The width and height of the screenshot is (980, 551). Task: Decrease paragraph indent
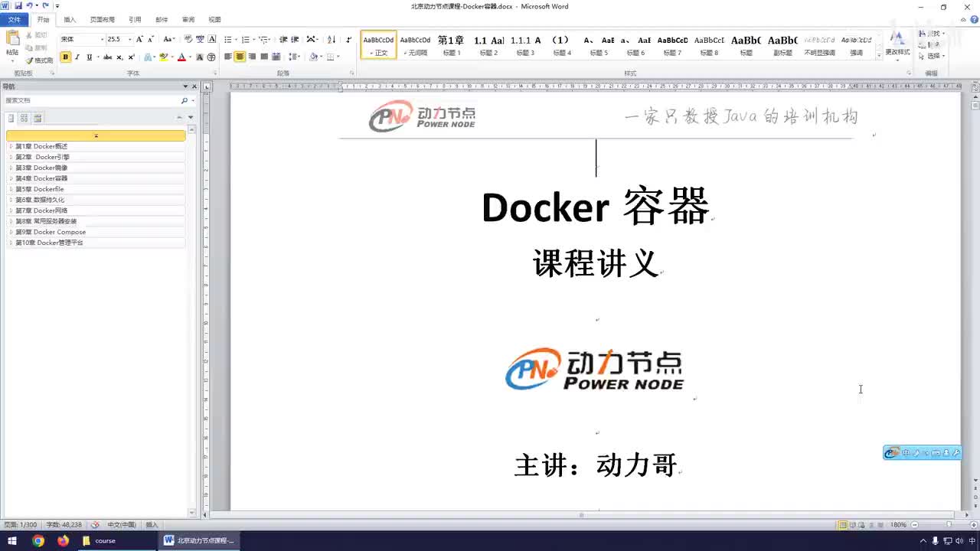[283, 39]
